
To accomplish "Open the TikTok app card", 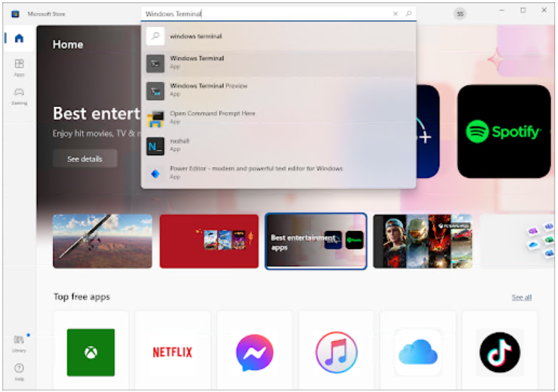I will 499,352.
